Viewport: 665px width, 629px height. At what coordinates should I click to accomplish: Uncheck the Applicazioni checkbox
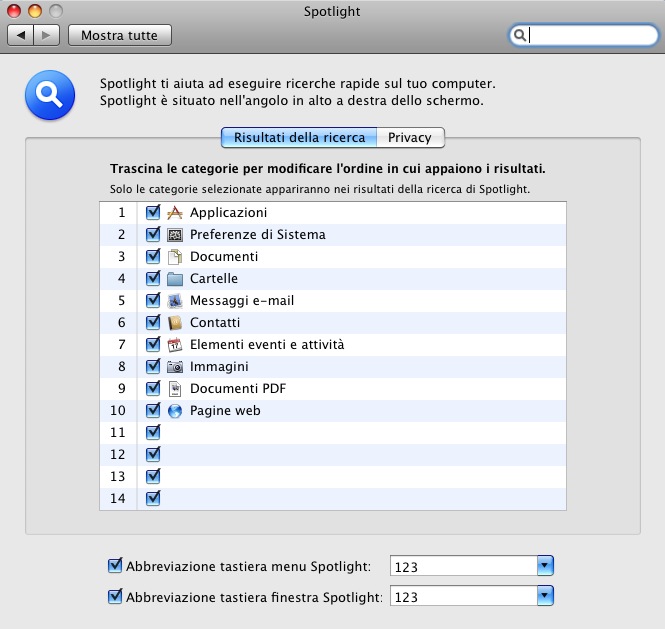[153, 212]
